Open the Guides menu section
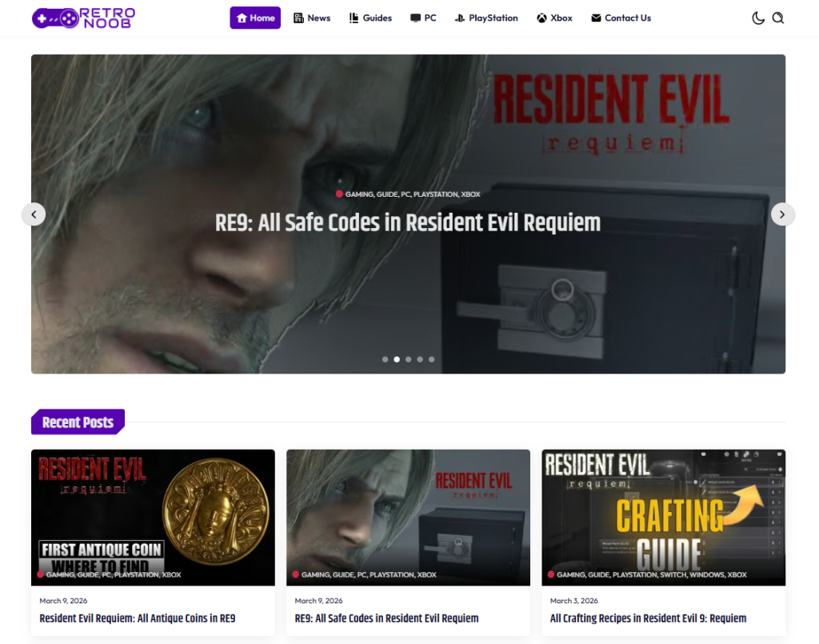 (x=370, y=18)
